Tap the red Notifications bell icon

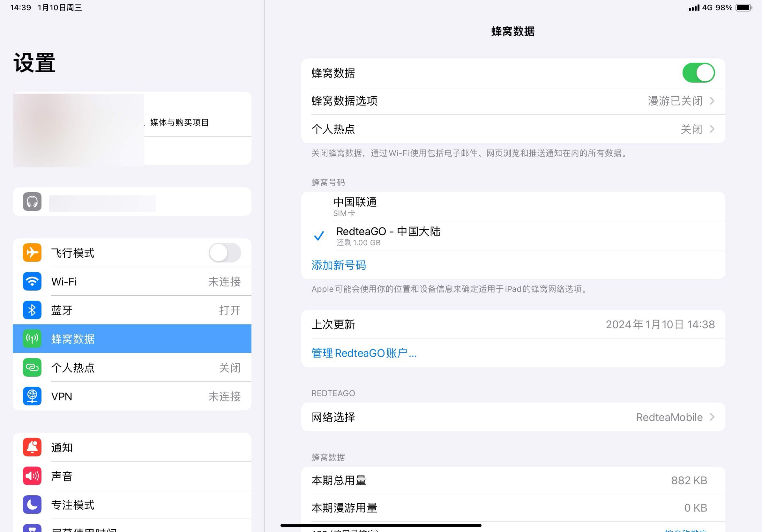[32, 447]
